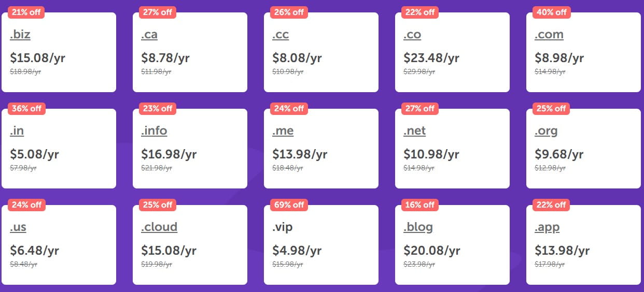
Task: Click the .net domain link
Action: point(414,131)
